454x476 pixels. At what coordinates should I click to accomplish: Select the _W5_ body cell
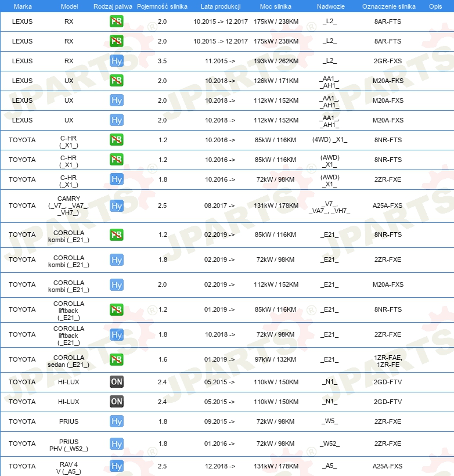pos(330,421)
